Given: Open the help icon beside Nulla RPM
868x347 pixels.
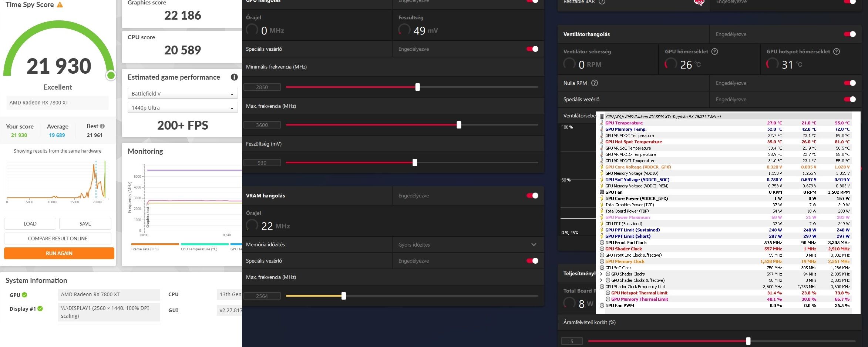Looking at the screenshot, I should (595, 83).
